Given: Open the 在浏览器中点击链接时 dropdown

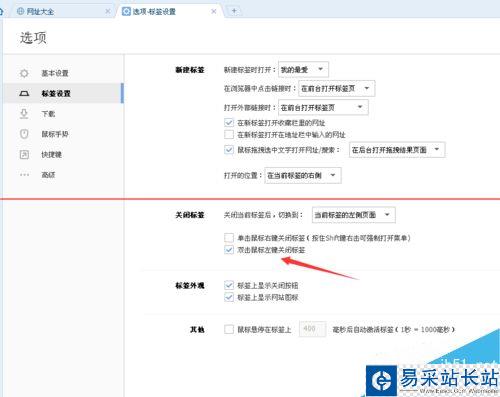Looking at the screenshot, I should coord(337,88).
